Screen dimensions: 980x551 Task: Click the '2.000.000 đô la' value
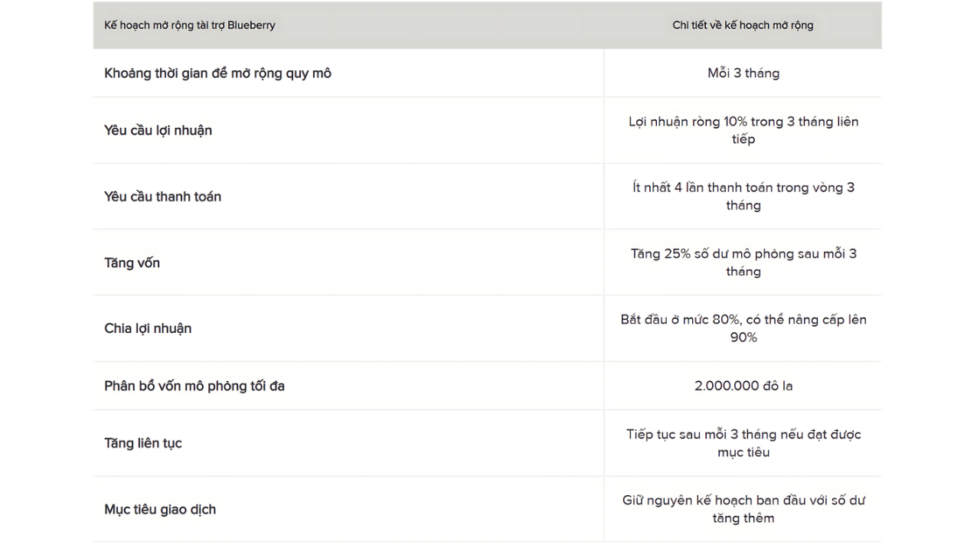pyautogui.click(x=743, y=386)
